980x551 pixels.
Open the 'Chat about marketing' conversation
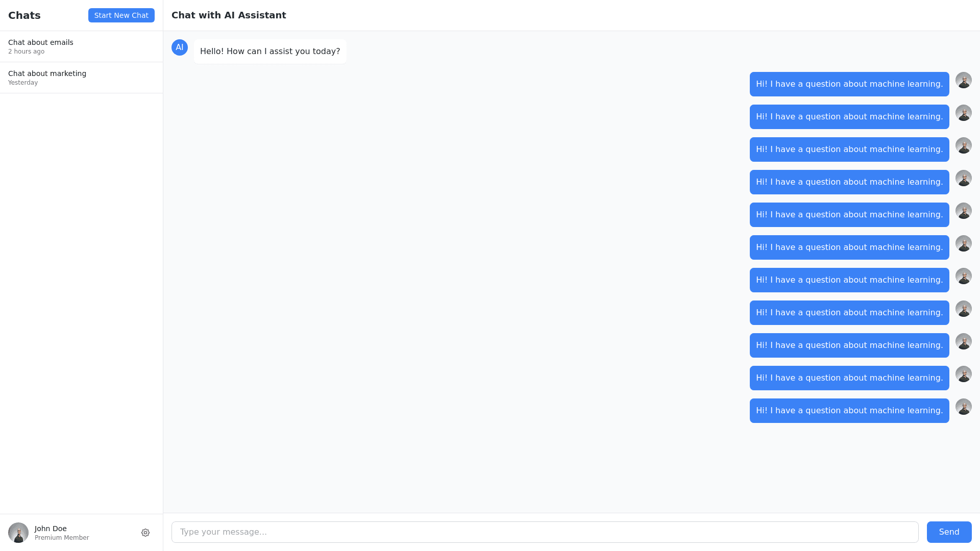click(x=47, y=73)
